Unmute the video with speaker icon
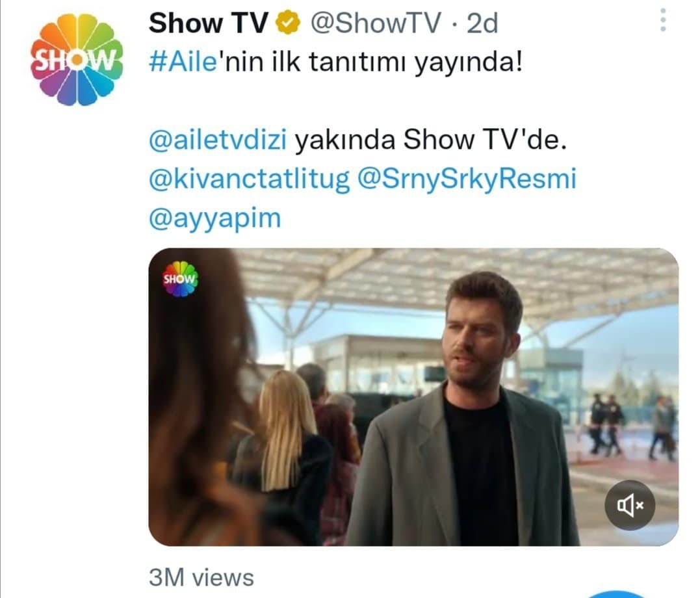 (x=630, y=505)
